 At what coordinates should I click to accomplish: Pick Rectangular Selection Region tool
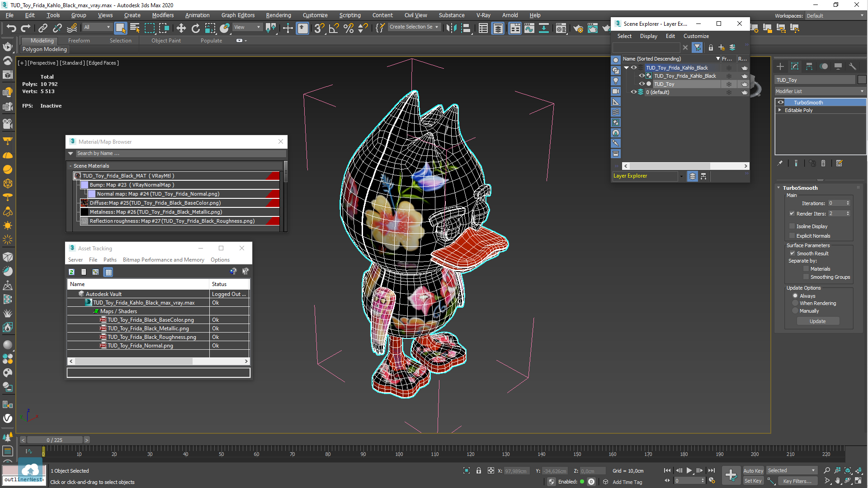pyautogui.click(x=149, y=28)
